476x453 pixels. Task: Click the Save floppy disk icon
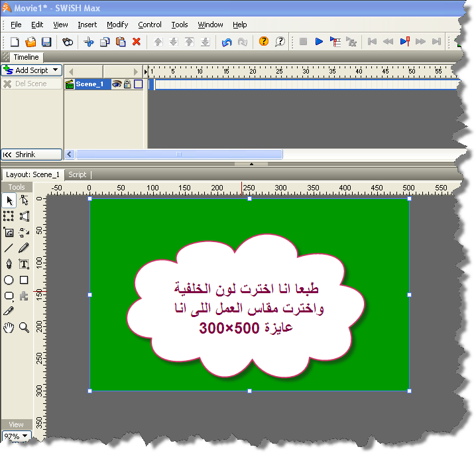46,42
